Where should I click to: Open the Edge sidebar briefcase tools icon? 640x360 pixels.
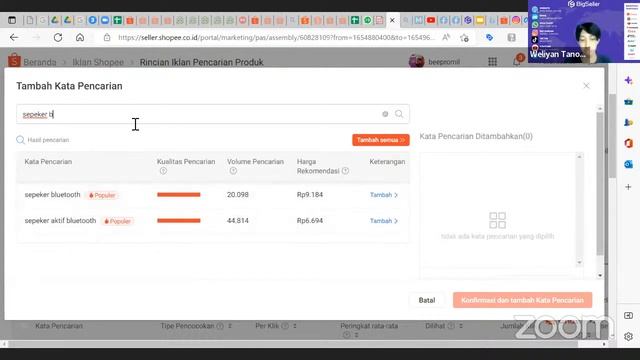point(629,101)
